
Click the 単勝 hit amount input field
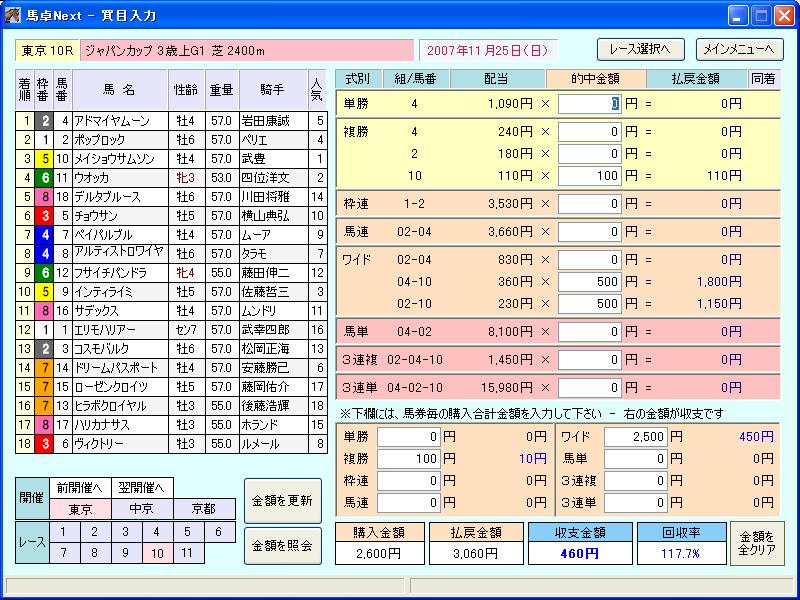589,103
